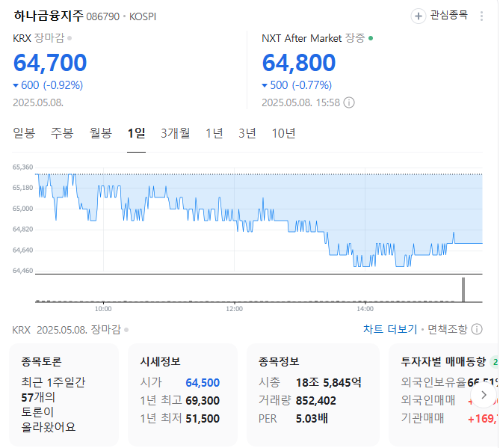500x448 pixels.
Task: Select the 3개월 chart range
Action: pyautogui.click(x=176, y=133)
